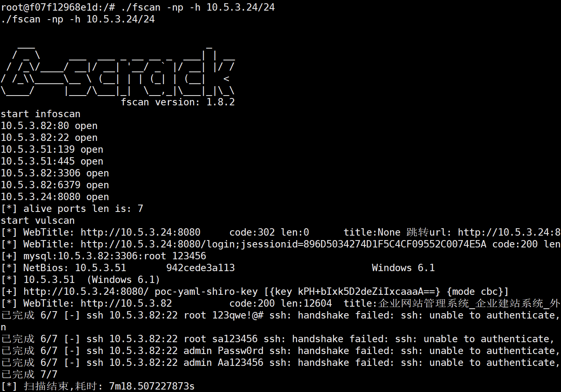
Task: Select the fscan version 1.8.2 text
Action: tap(178, 102)
